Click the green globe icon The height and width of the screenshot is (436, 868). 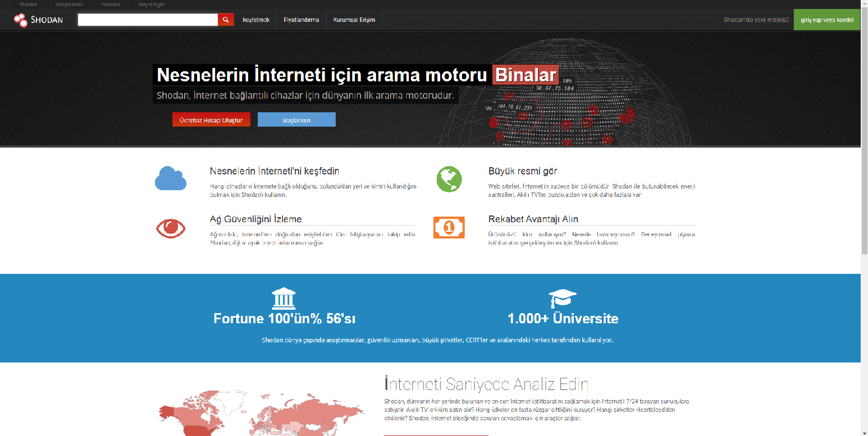[449, 179]
